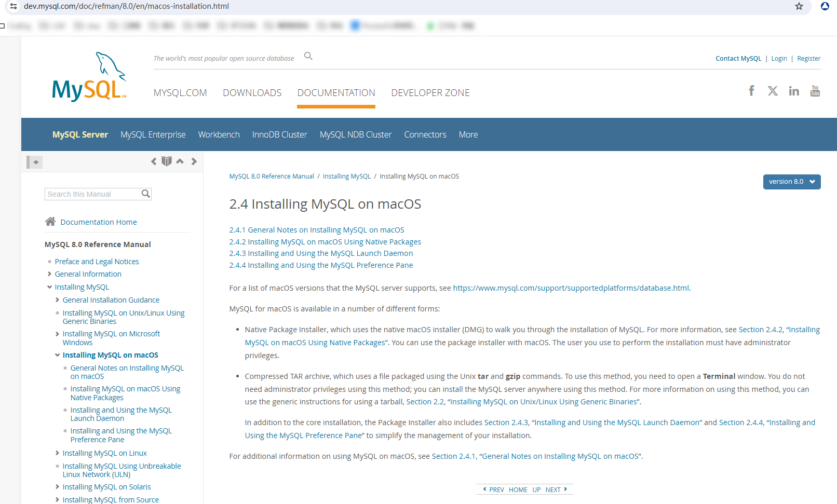
Task: Go to previous page chevron in sidebar toolbar
Action: pos(154,161)
